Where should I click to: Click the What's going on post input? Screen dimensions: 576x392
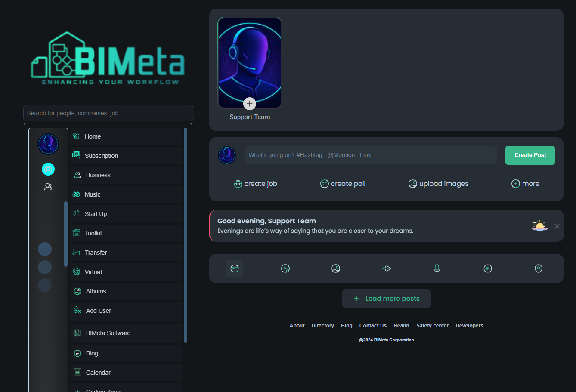pos(370,155)
